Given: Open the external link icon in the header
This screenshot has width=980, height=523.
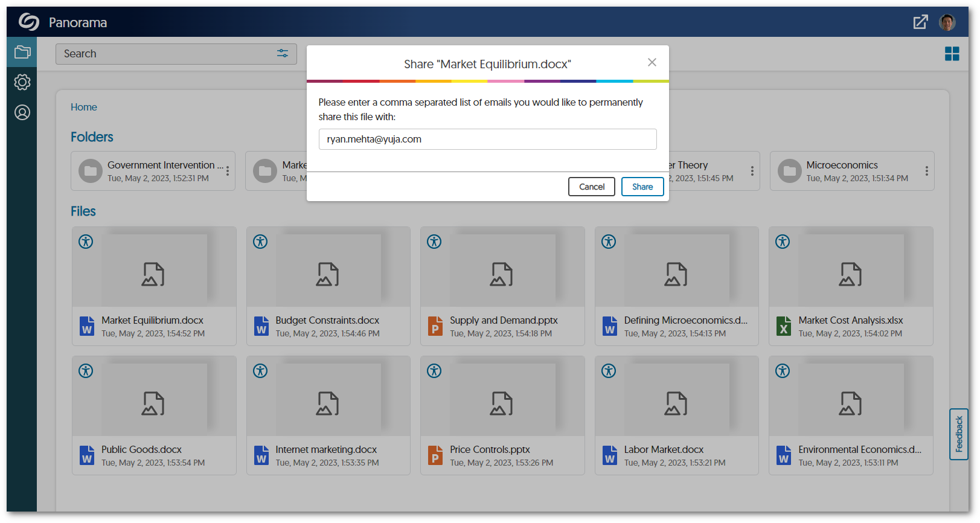Looking at the screenshot, I should pos(920,22).
